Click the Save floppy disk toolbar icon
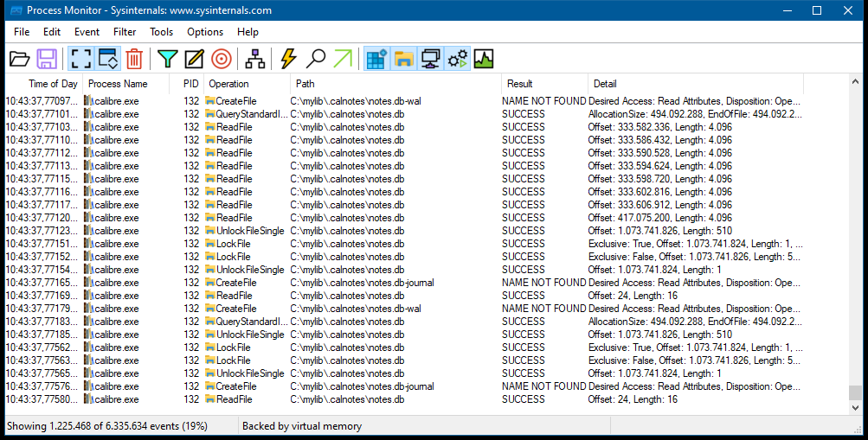Image resolution: width=868 pixels, height=440 pixels. [x=47, y=59]
